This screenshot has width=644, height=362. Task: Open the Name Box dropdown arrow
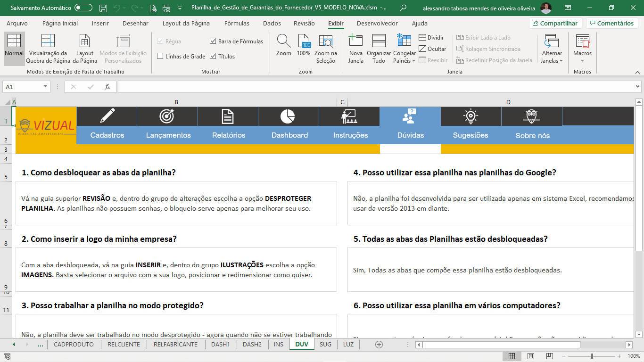pyautogui.click(x=45, y=87)
